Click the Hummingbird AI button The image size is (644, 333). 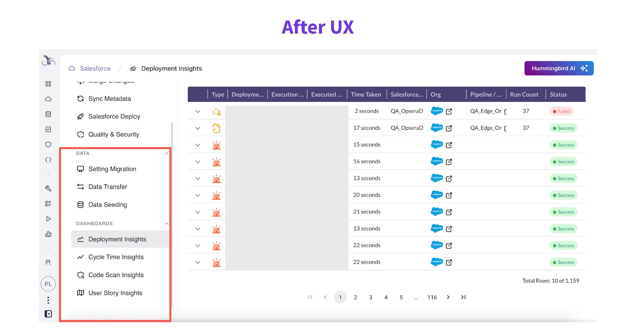pyautogui.click(x=559, y=68)
